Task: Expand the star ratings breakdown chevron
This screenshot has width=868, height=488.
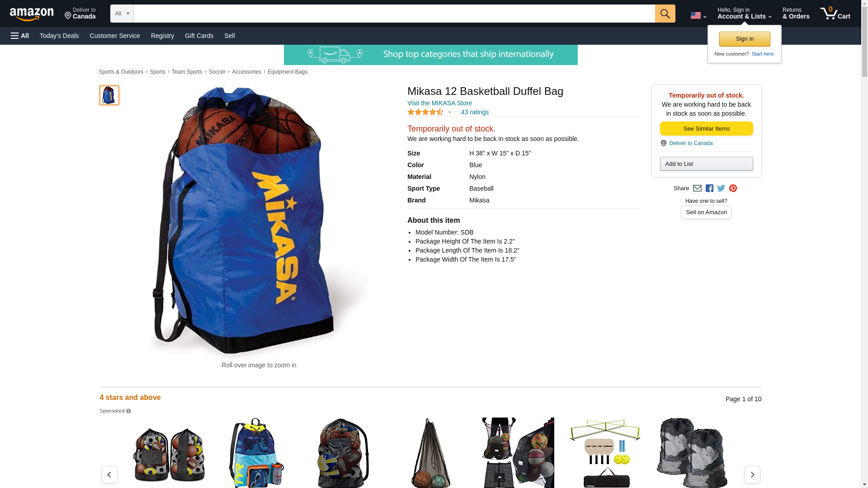Action: pyautogui.click(x=449, y=113)
